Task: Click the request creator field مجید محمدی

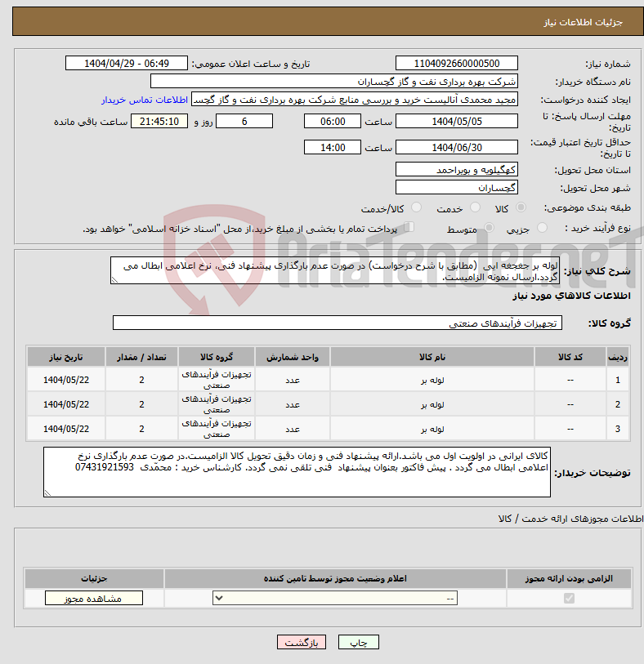Action: tap(355, 100)
